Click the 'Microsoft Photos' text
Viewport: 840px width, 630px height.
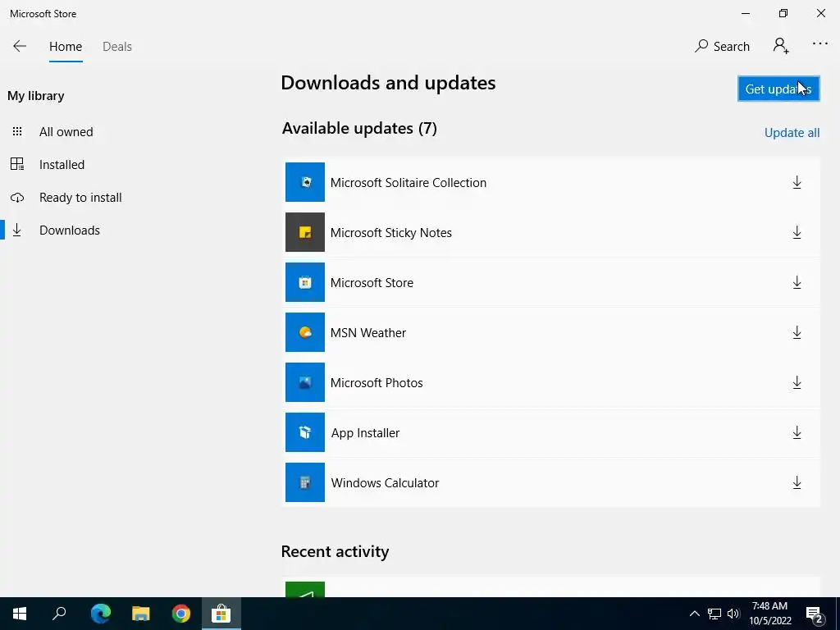[x=377, y=382]
